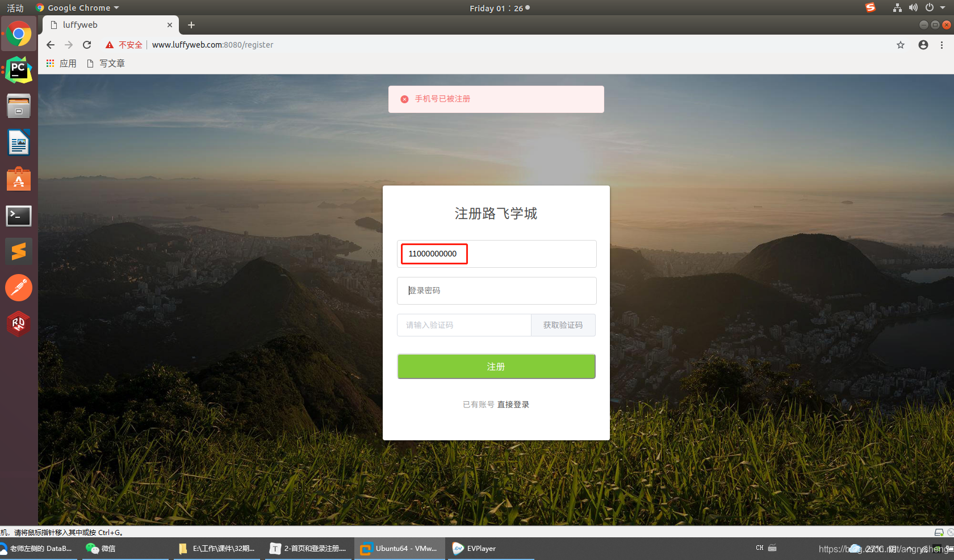Click the 获取验证码 button
Image resolution: width=954 pixels, height=560 pixels.
pos(563,325)
